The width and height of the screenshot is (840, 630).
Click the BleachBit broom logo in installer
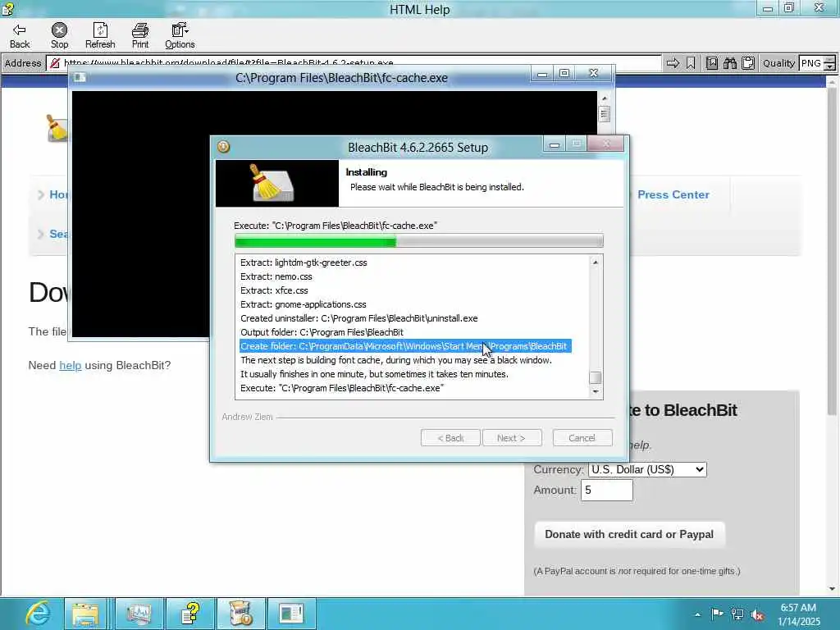tap(272, 183)
